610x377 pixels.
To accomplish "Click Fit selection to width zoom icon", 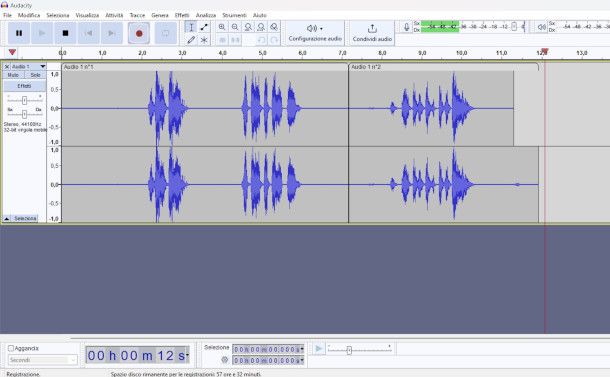I will coord(248,27).
